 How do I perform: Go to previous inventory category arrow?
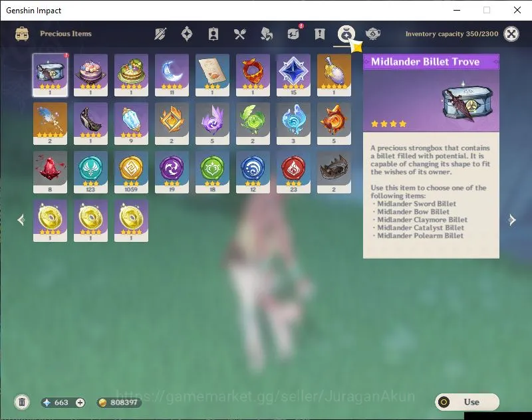coord(21,220)
